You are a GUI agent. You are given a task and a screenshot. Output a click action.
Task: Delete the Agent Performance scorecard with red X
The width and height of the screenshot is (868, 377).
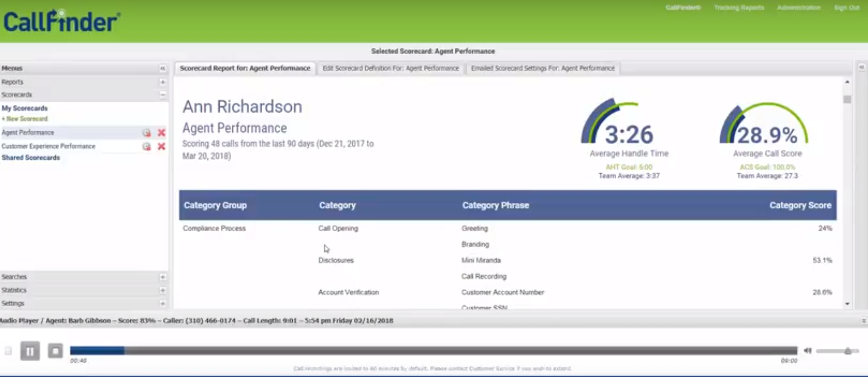tap(162, 133)
